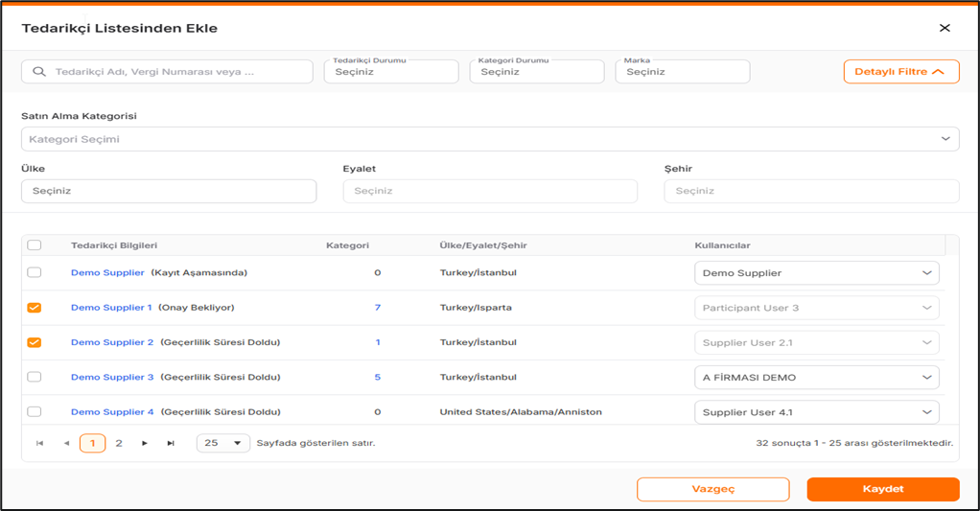Open the Kategori Seçimi dropdown

(x=490, y=139)
